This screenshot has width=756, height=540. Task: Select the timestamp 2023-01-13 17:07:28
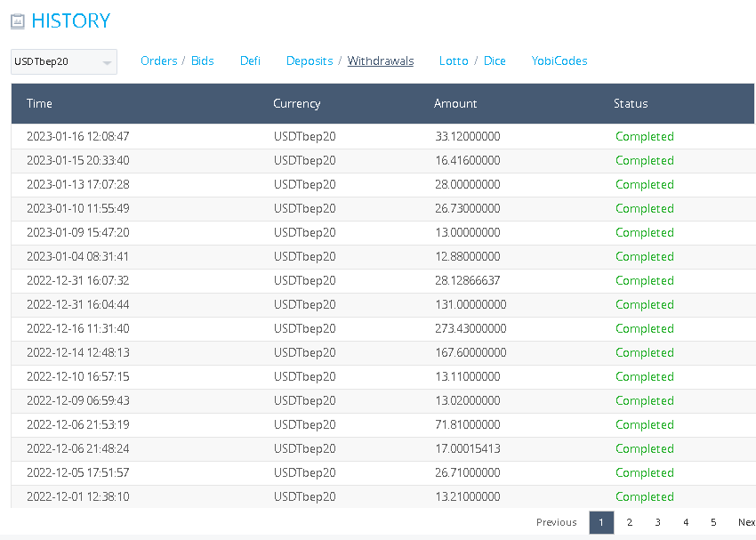(x=78, y=185)
